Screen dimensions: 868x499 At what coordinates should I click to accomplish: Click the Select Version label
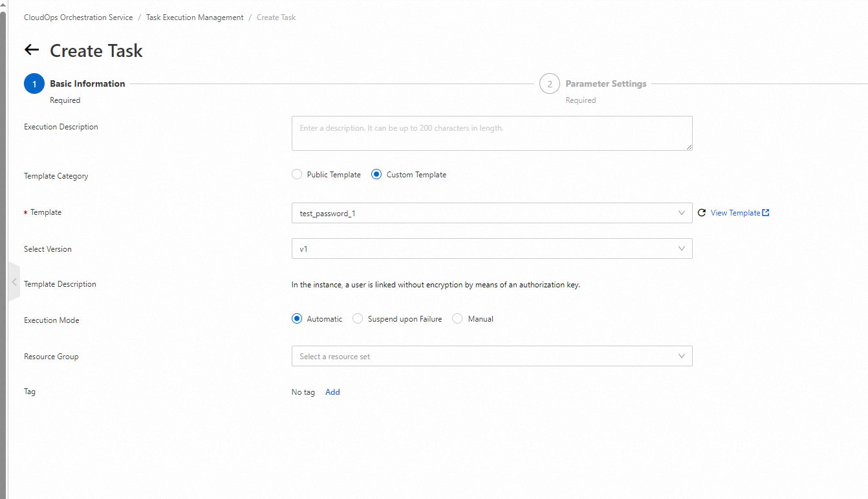coord(48,249)
